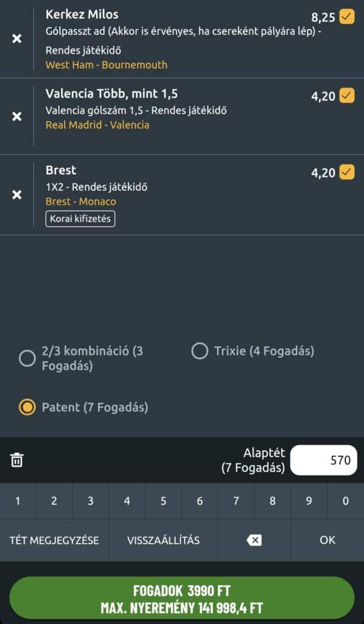Tap the TÉT MEGJEGYZÉSE button
Screen dimensions: 364x624
tap(54, 541)
